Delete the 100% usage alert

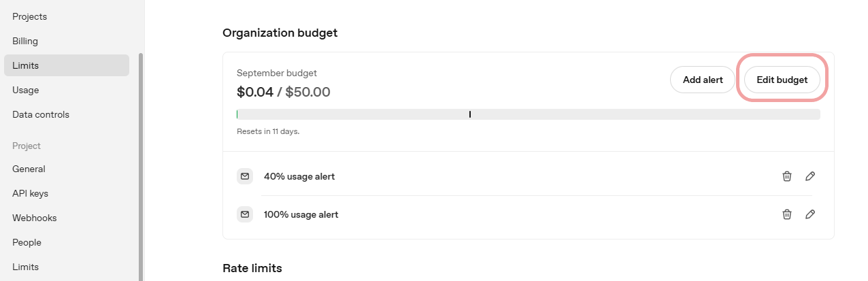(x=787, y=214)
